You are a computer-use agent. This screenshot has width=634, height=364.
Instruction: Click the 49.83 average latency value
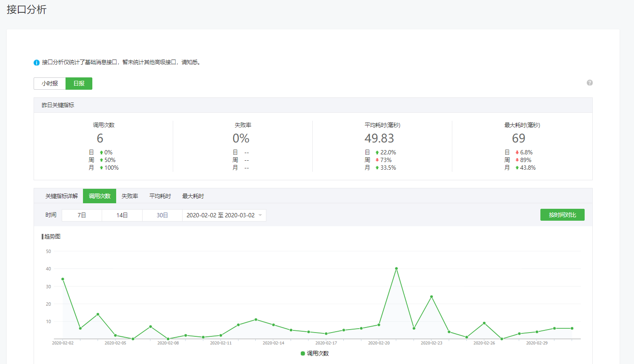click(379, 138)
